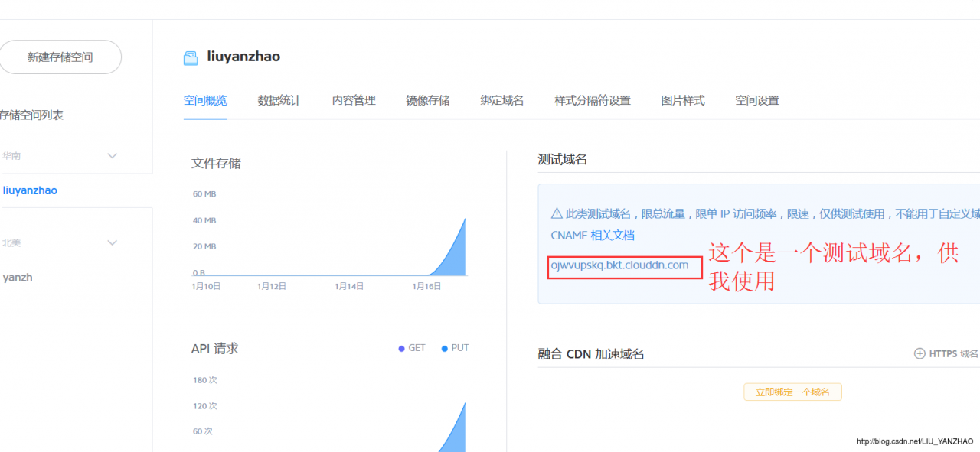Go to the 镜像存储 tab
980x452 pixels.
[x=428, y=100]
